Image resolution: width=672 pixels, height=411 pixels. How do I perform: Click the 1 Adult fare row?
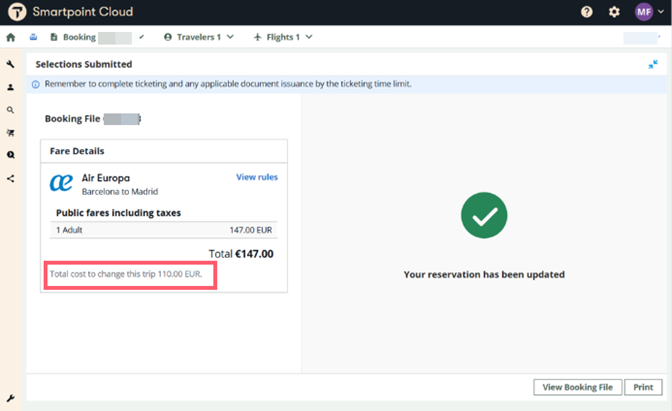point(164,229)
